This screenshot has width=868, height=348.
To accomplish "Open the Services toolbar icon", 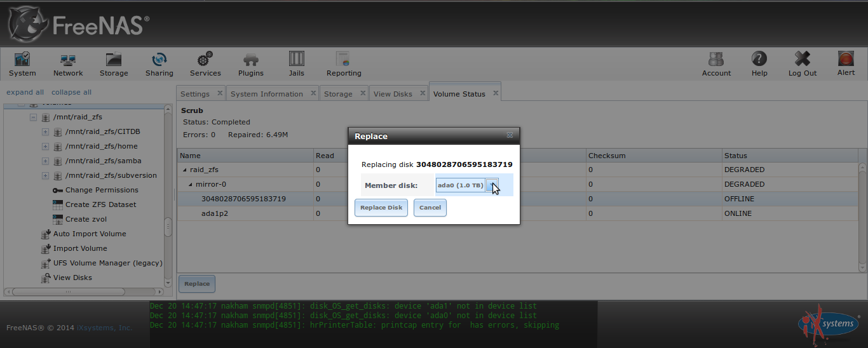I will point(205,59).
